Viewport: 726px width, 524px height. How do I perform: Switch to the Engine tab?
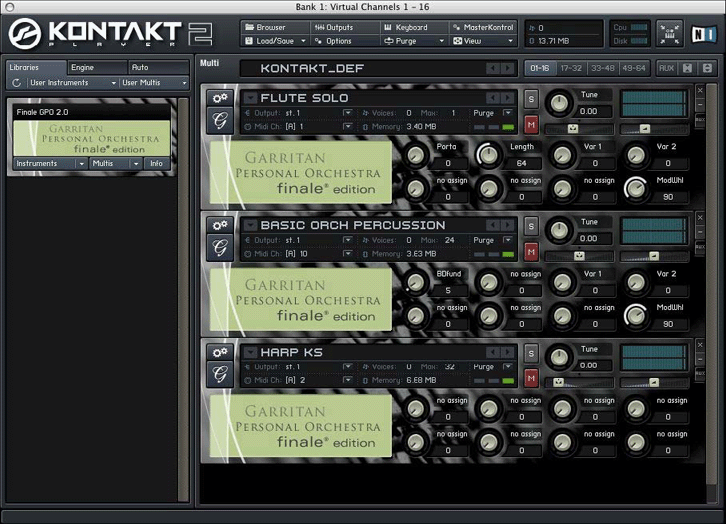[x=98, y=68]
